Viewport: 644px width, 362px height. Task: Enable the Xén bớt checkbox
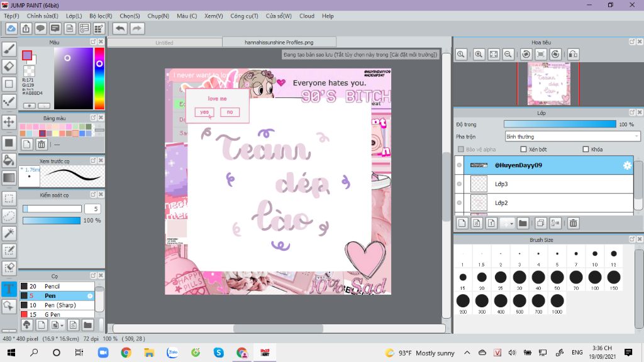[523, 150]
